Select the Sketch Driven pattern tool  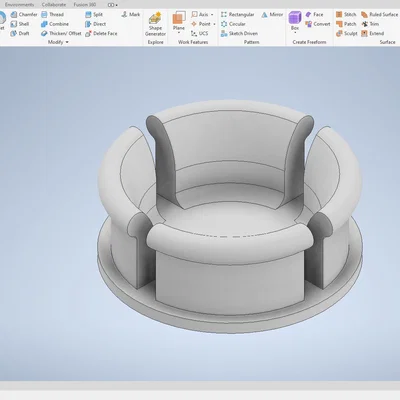click(x=239, y=33)
